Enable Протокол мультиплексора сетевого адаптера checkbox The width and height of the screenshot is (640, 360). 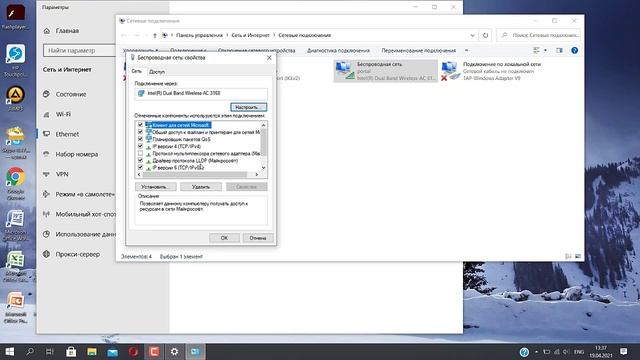140,153
